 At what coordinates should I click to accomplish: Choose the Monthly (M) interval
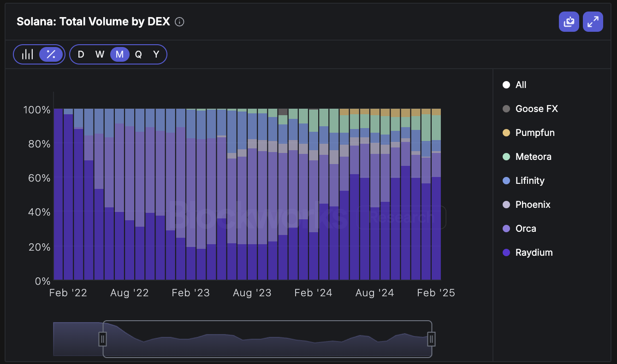click(119, 54)
